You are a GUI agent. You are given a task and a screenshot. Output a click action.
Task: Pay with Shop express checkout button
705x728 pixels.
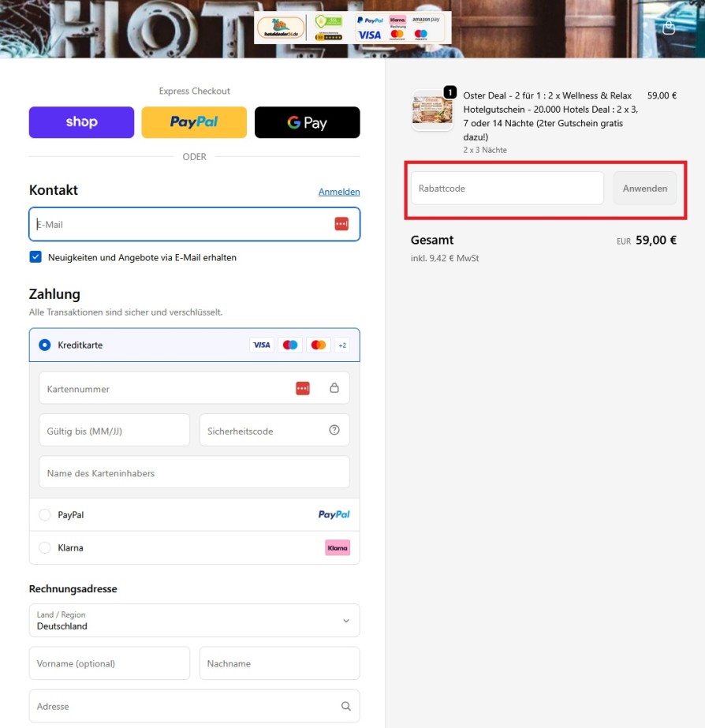click(x=81, y=122)
